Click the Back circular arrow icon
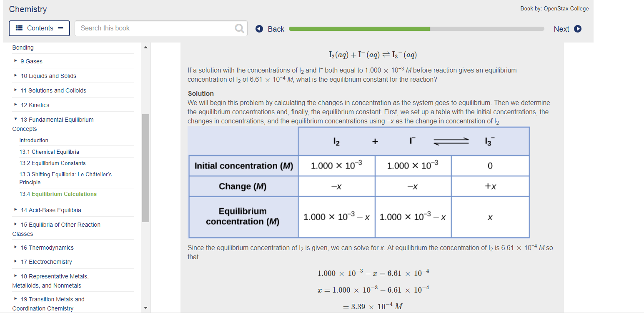644x313 pixels. point(259,28)
